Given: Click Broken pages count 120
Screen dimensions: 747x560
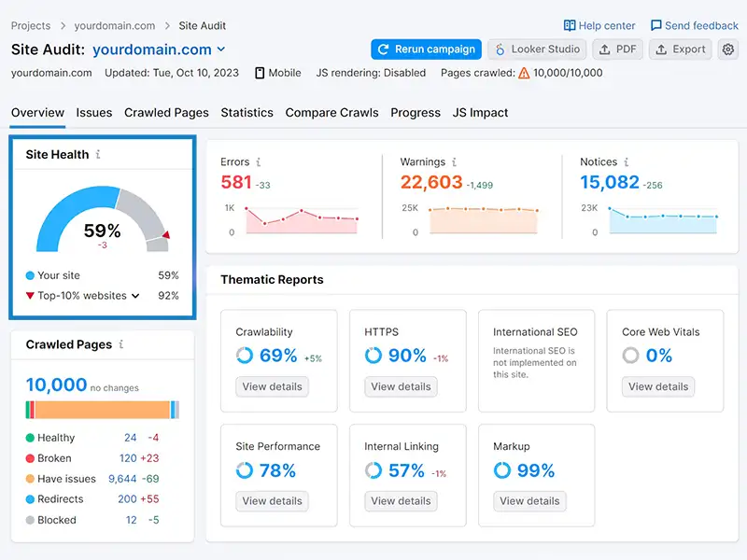Looking at the screenshot, I should click(x=128, y=458).
